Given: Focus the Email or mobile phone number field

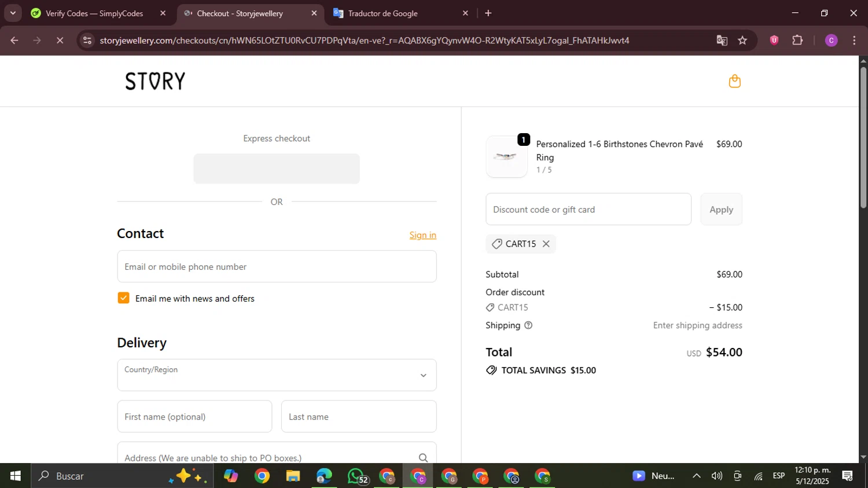Looking at the screenshot, I should pyautogui.click(x=277, y=266).
